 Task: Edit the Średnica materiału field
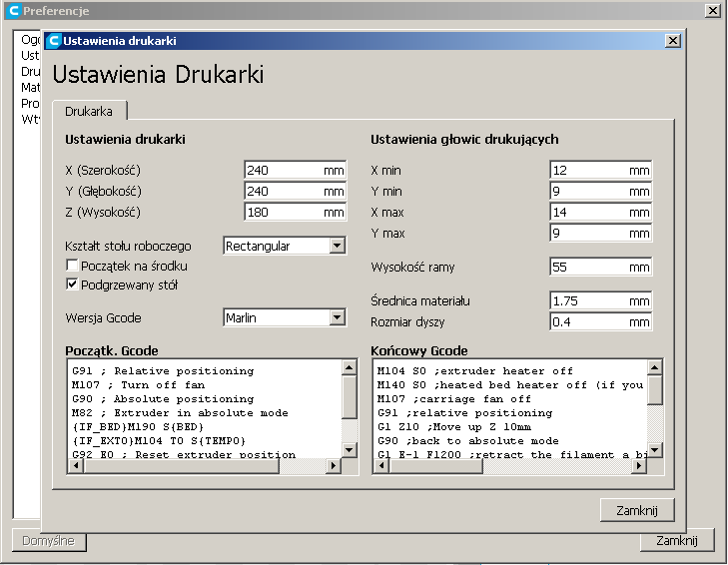point(601,300)
